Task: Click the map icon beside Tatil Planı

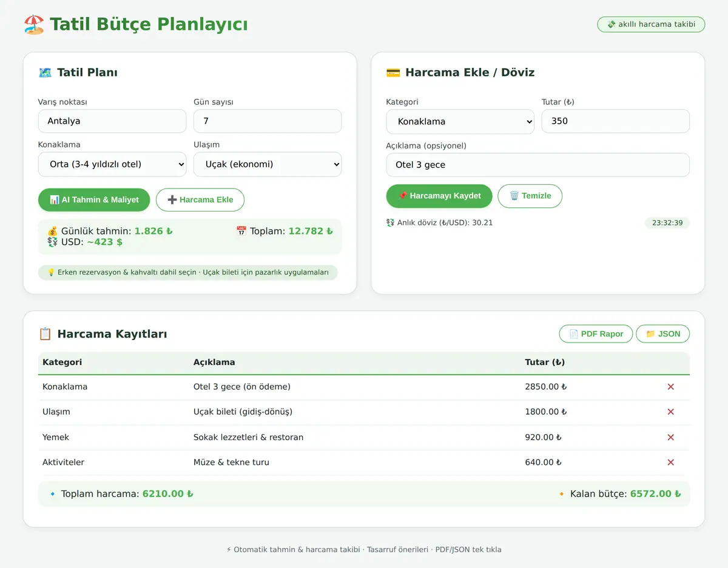Action: (45, 73)
